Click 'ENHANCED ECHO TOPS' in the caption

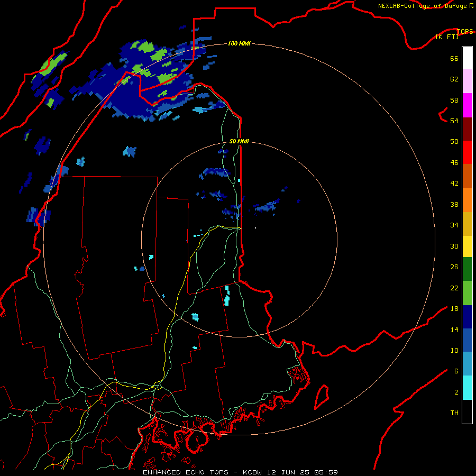[186, 472]
